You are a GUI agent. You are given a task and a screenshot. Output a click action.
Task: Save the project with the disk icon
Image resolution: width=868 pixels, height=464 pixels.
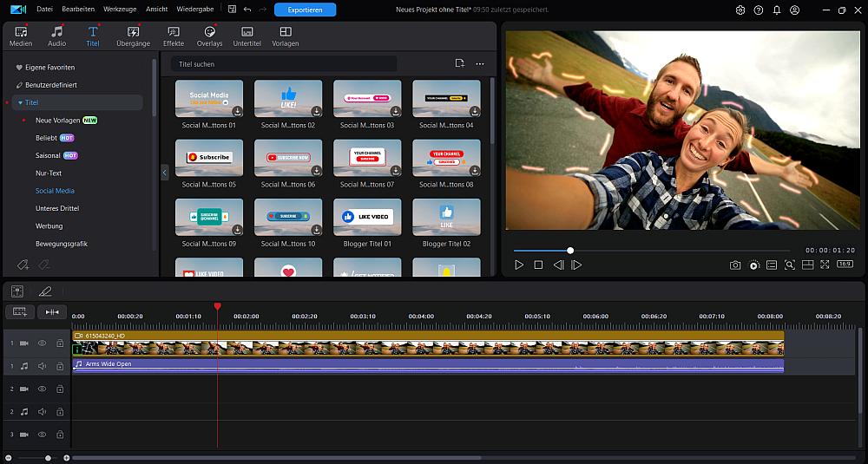pyautogui.click(x=232, y=10)
